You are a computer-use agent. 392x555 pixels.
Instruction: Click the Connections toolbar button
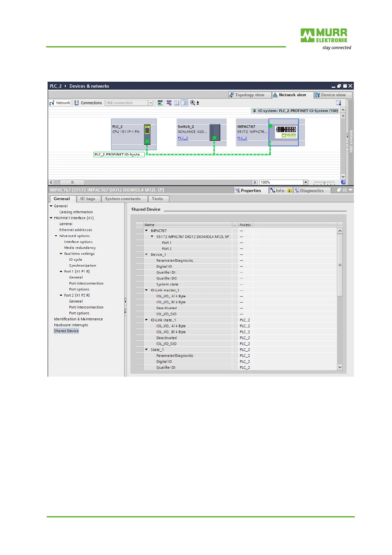(x=88, y=103)
